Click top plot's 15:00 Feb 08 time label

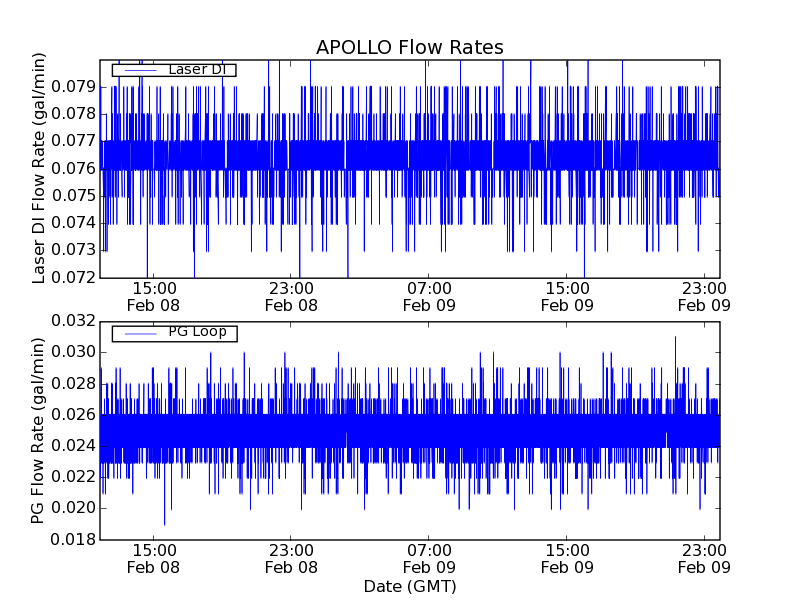click(154, 296)
